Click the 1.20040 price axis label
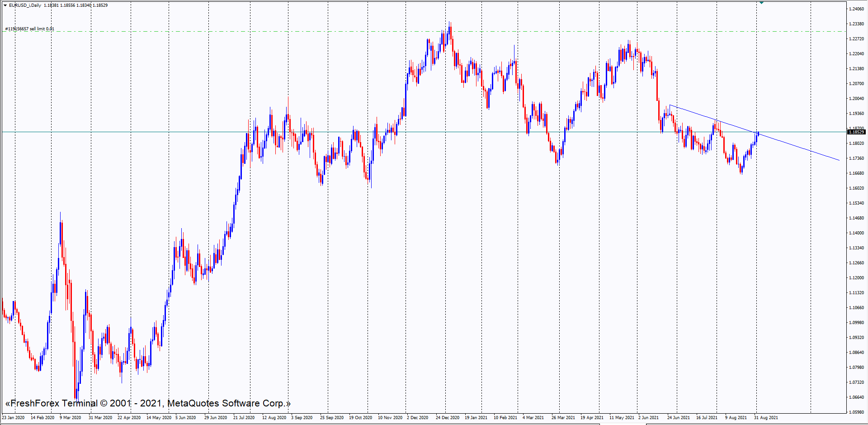The height and width of the screenshot is (425, 868). [856, 99]
